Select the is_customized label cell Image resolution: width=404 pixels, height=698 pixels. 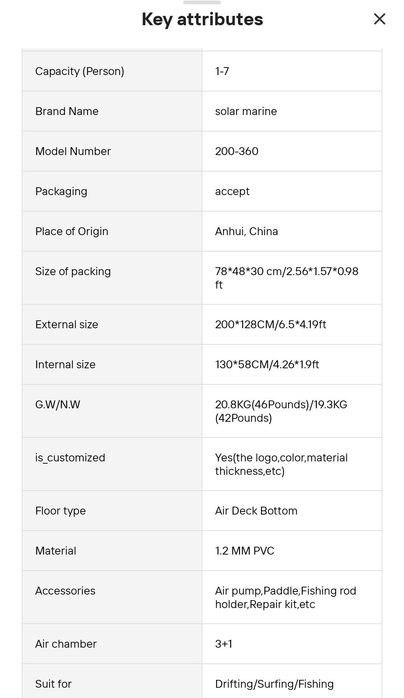pos(112,464)
